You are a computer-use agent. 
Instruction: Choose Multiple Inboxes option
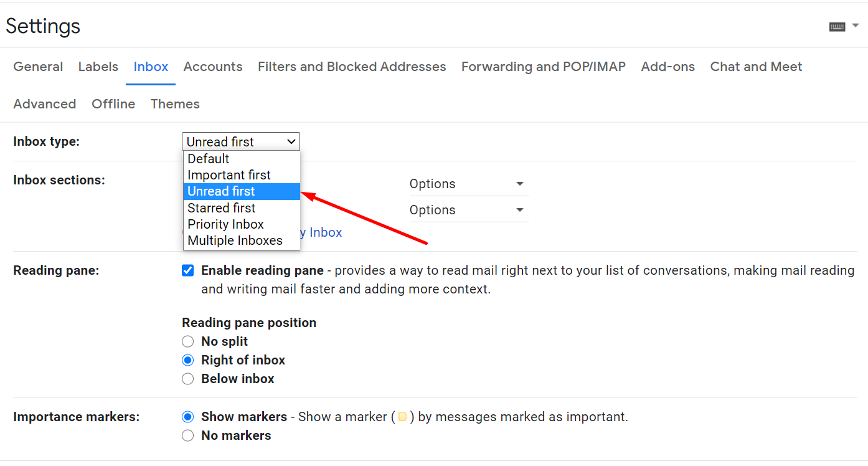[x=242, y=240]
